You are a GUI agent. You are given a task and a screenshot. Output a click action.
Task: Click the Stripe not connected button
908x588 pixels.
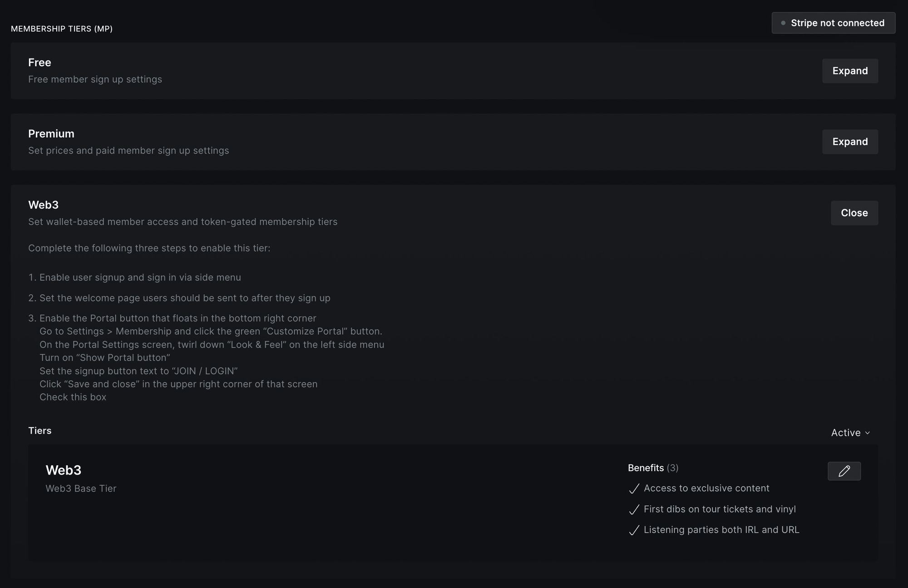(834, 23)
